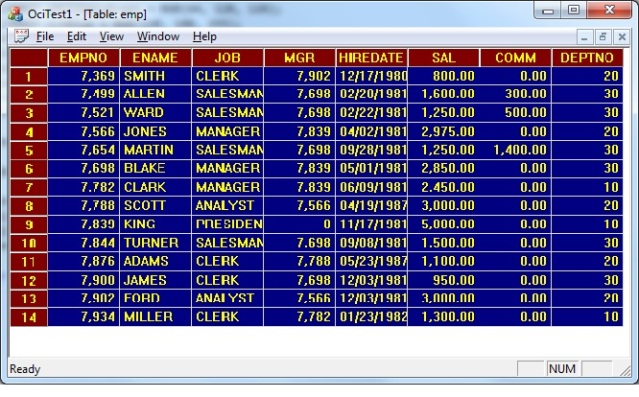Open the Edit menu
Image resolution: width=639 pixels, height=397 pixels.
pyautogui.click(x=76, y=37)
